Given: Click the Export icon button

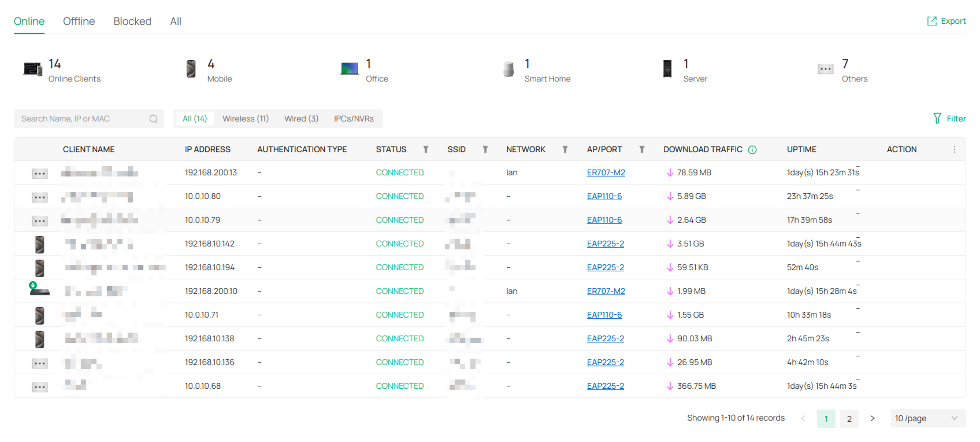Looking at the screenshot, I should (932, 21).
